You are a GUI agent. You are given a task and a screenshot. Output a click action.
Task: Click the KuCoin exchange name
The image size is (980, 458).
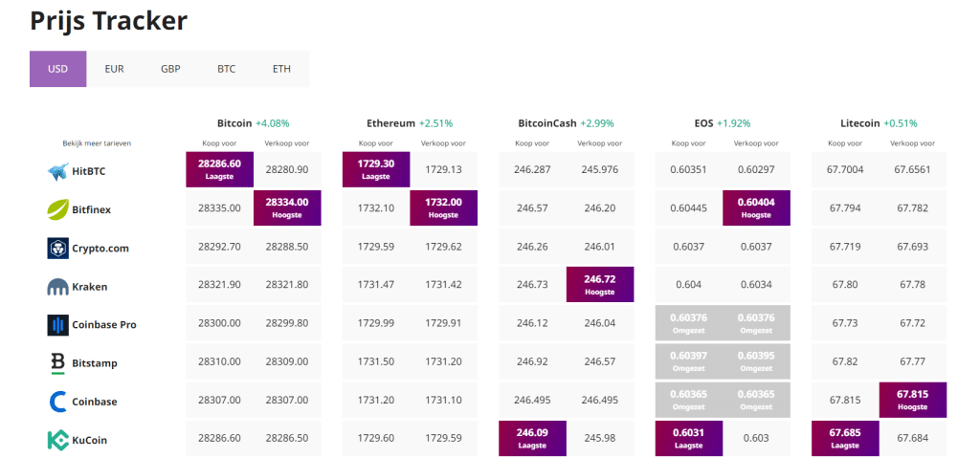(x=89, y=440)
